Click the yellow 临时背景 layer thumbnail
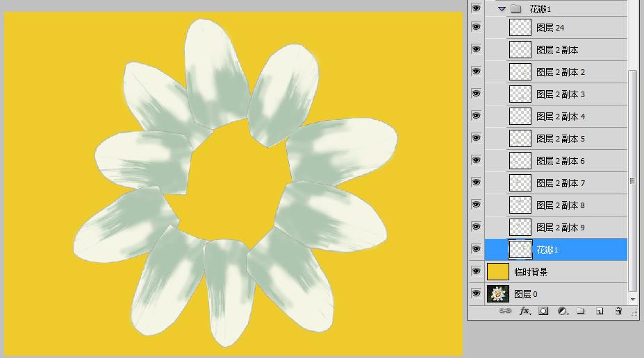 (x=498, y=272)
